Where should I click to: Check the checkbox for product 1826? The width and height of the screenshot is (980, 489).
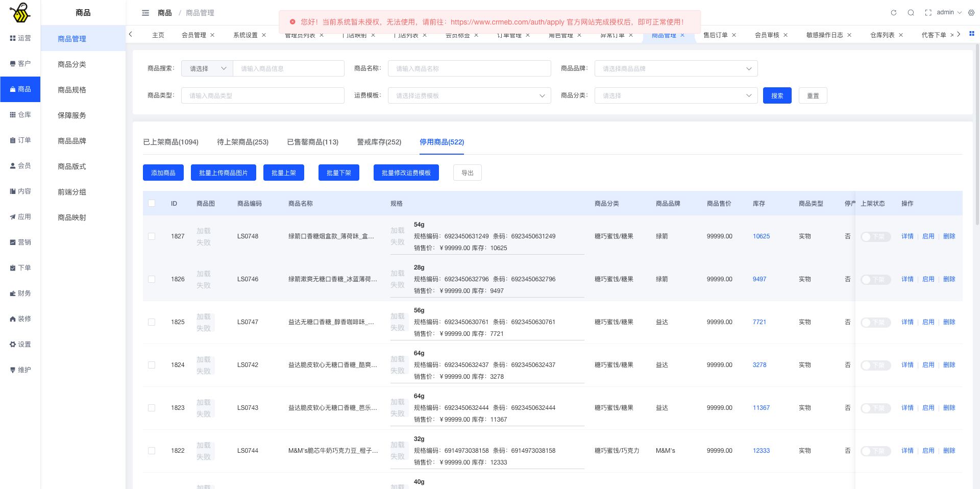tap(152, 279)
